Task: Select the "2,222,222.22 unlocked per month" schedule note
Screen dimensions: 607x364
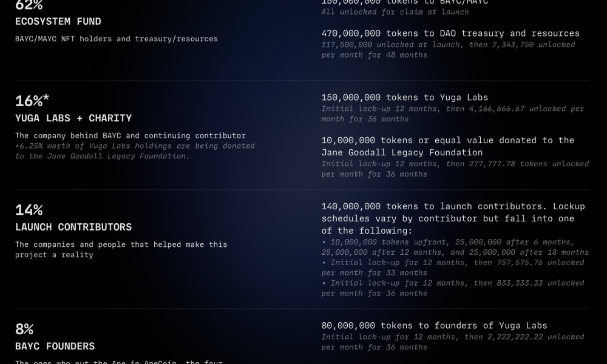Action: (453, 342)
